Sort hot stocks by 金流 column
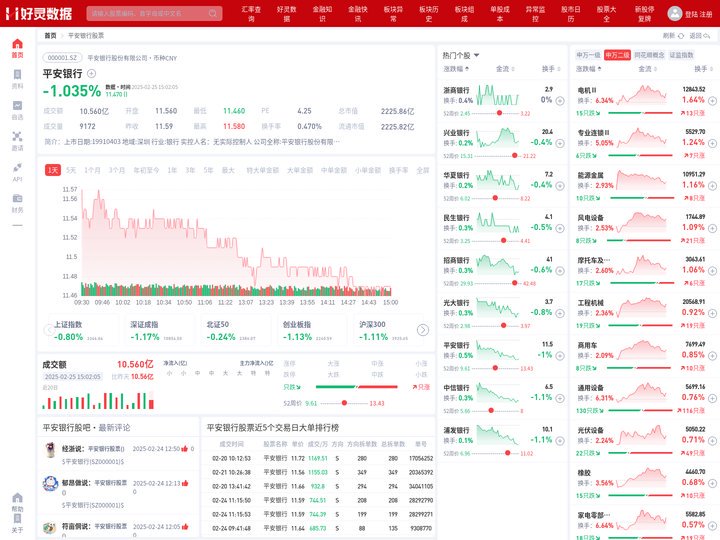This screenshot has height=540, width=720. [505, 69]
